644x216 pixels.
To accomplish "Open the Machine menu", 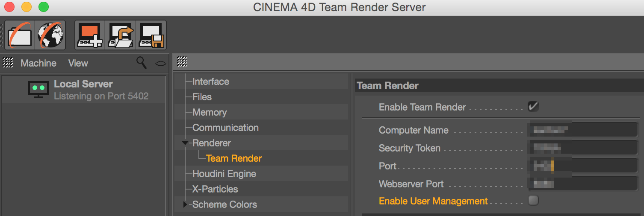I will coord(38,63).
